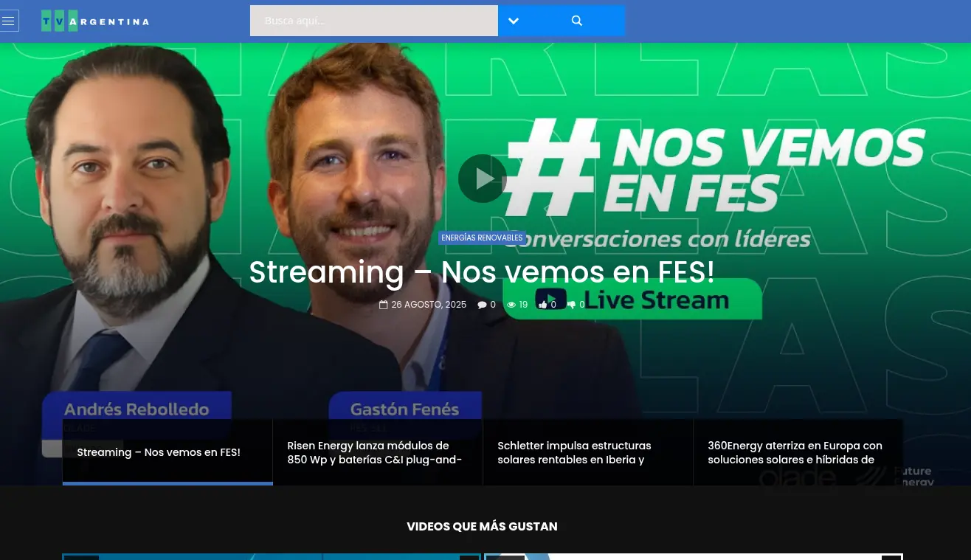Viewport: 971px width, 560px height.
Task: Click the thumbs-down dislike icon
Action: [x=571, y=305]
